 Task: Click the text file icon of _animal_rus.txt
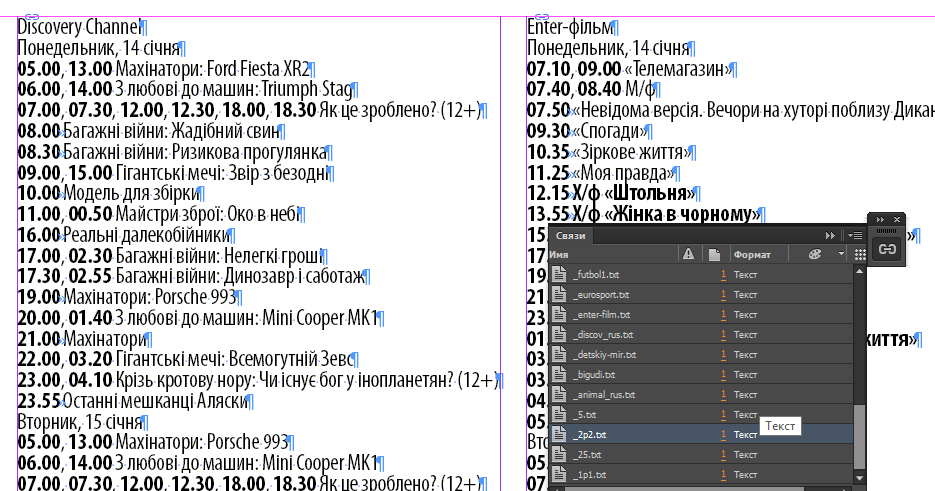pos(559,394)
